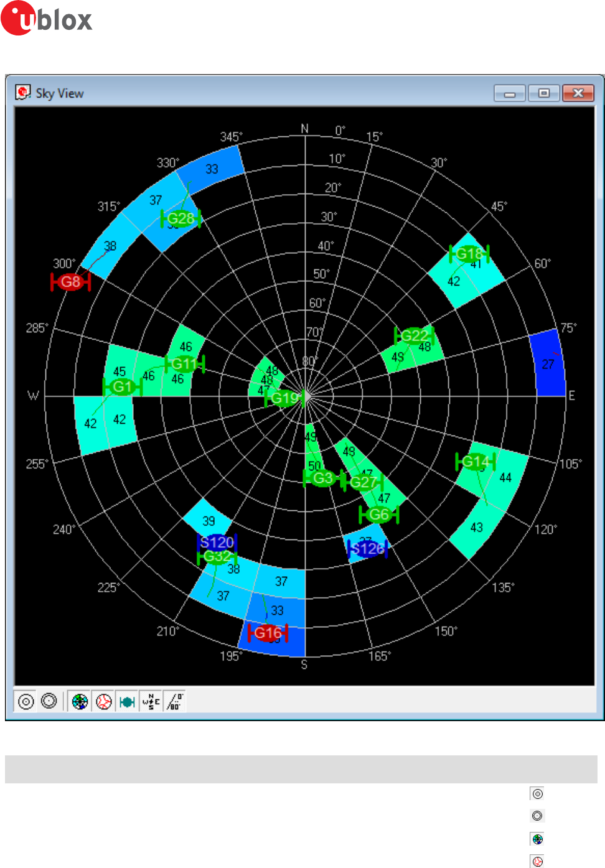Select satellite G27 marker
Image resolution: width=605 pixels, height=868 pixels.
[363, 482]
